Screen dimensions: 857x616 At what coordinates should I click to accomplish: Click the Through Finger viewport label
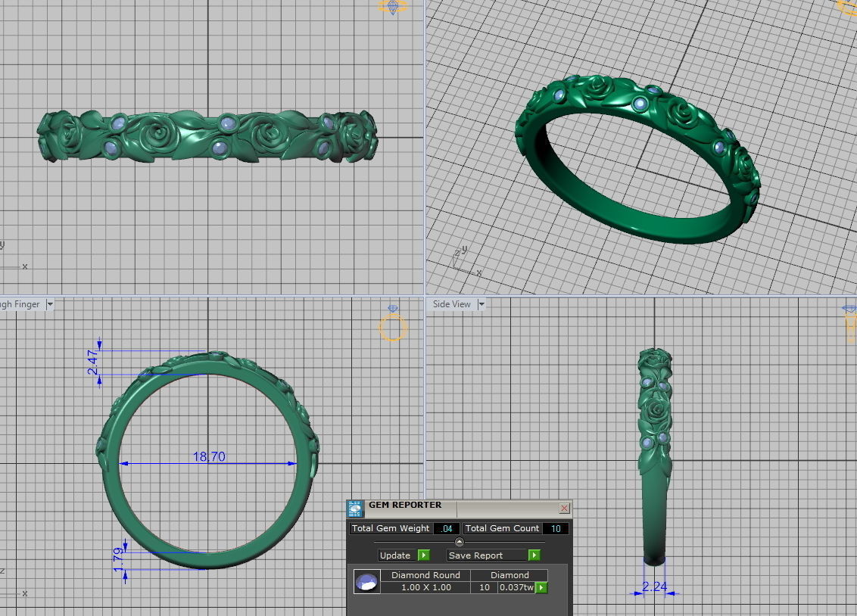[20, 304]
